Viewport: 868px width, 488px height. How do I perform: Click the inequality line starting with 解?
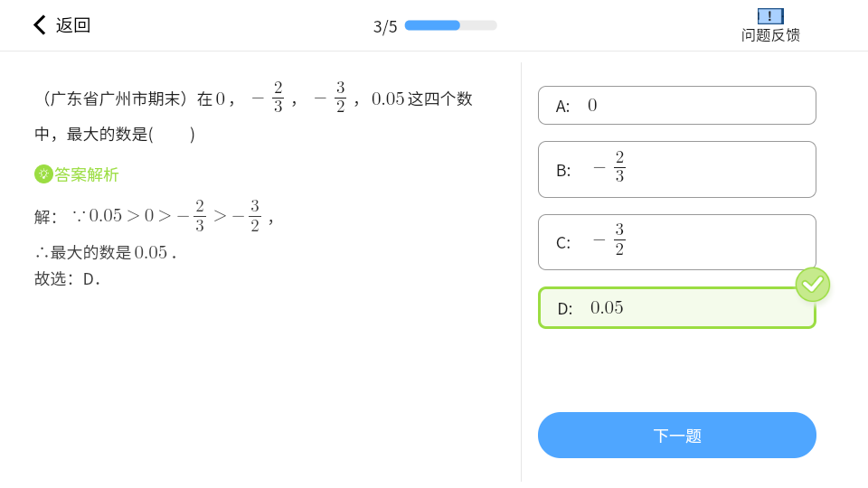click(154, 216)
